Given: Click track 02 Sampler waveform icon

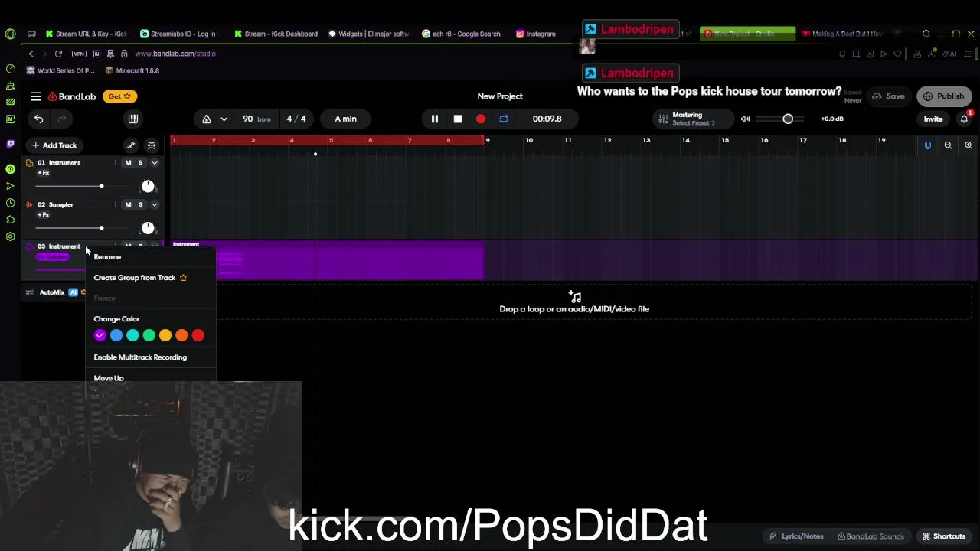Looking at the screenshot, I should [29, 204].
